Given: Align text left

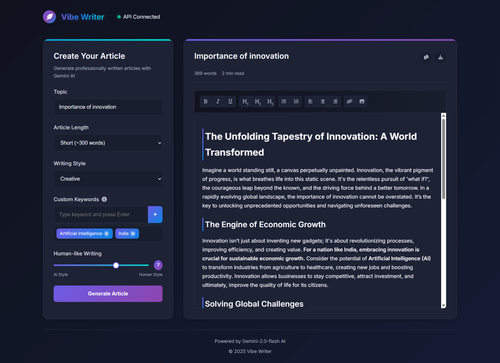Looking at the screenshot, I should point(310,101).
